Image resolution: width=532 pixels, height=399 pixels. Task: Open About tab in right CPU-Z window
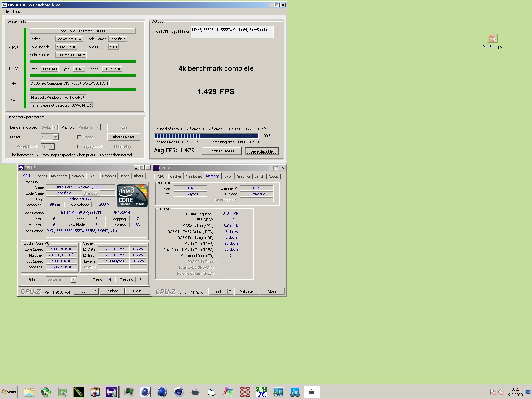click(273, 176)
